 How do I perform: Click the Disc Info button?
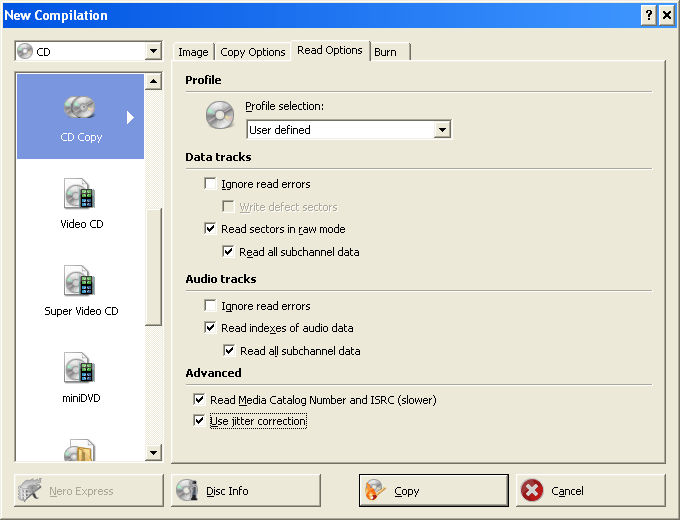pos(247,491)
